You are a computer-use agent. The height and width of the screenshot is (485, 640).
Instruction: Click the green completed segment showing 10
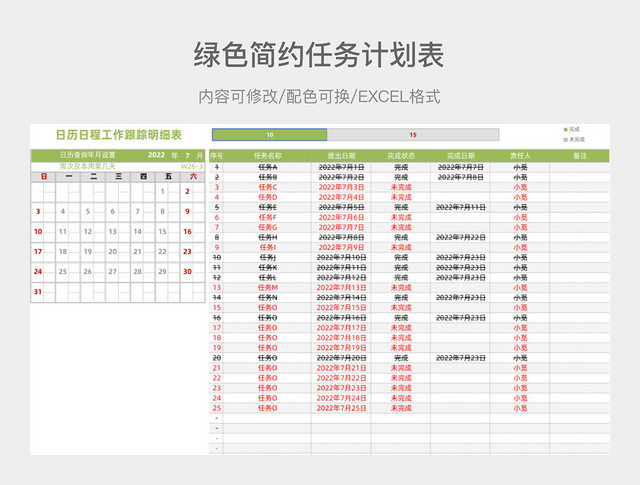pyautogui.click(x=269, y=135)
